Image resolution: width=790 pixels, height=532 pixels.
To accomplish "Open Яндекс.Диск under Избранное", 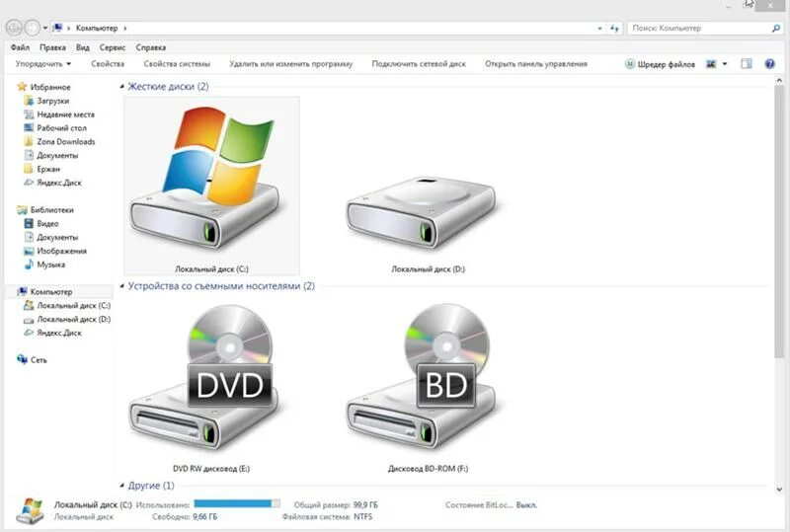I will pos(53,183).
